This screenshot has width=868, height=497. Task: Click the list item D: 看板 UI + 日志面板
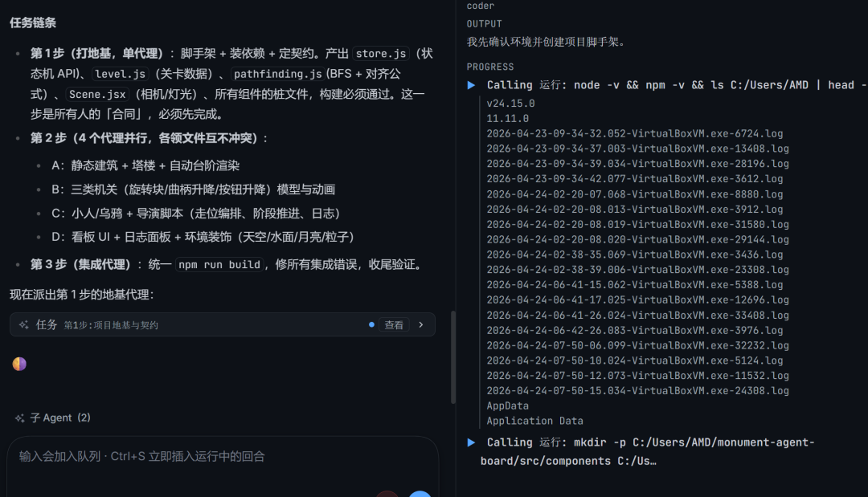tap(203, 237)
